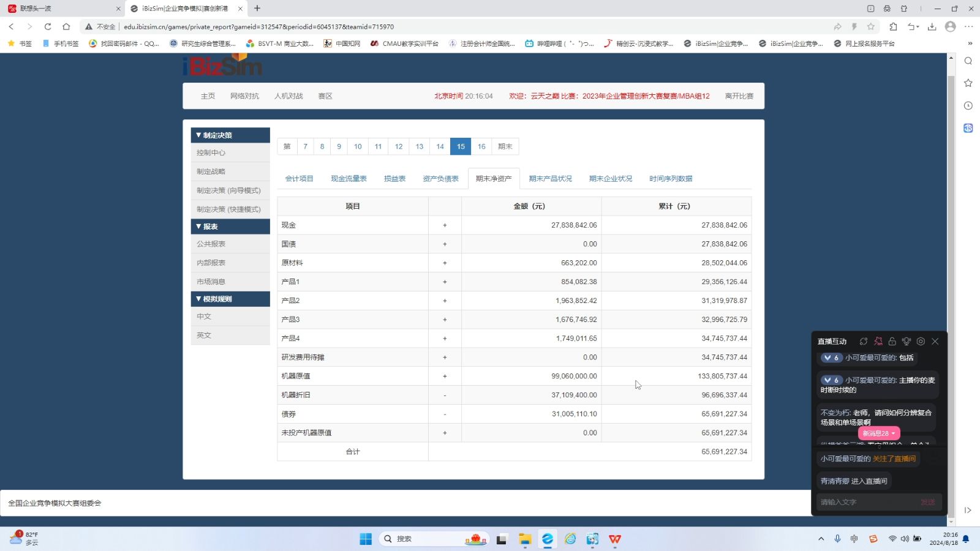980x551 pixels.
Task: Toggle the microphone icon in live chat panel
Action: click(907, 341)
